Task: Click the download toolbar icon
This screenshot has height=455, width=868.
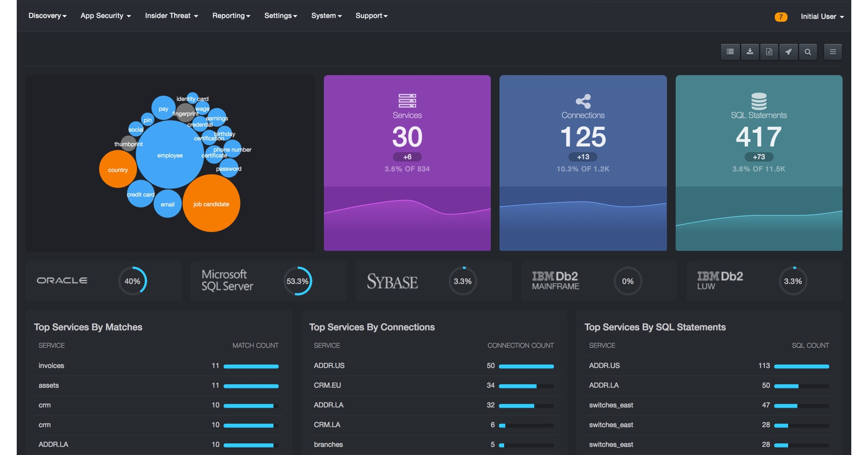Action: [750, 52]
